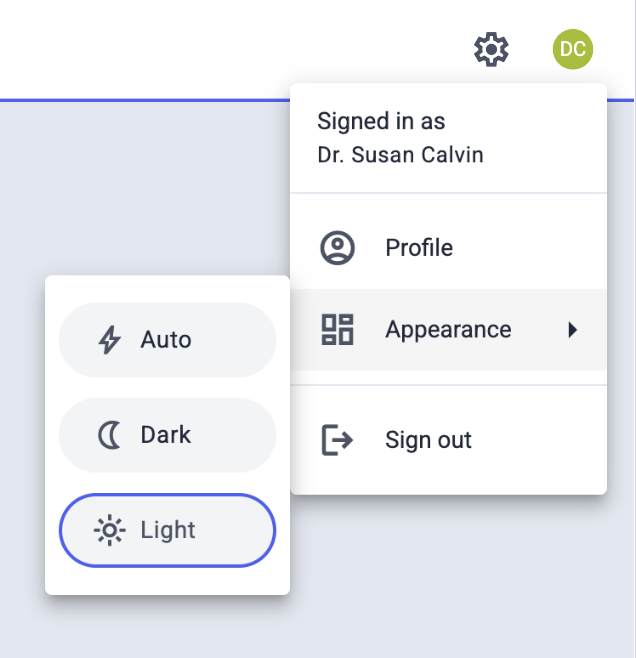This screenshot has height=658, width=636.
Task: Open the Profile menu entry
Action: pos(419,248)
